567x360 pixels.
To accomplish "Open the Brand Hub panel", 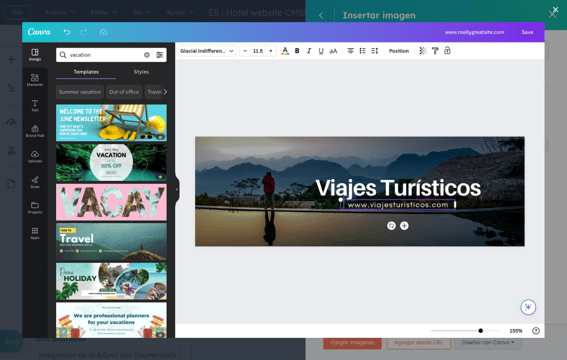I will 35,131.
